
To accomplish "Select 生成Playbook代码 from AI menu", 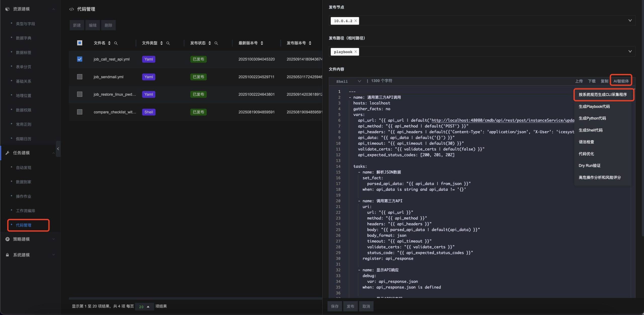I will coord(594,107).
